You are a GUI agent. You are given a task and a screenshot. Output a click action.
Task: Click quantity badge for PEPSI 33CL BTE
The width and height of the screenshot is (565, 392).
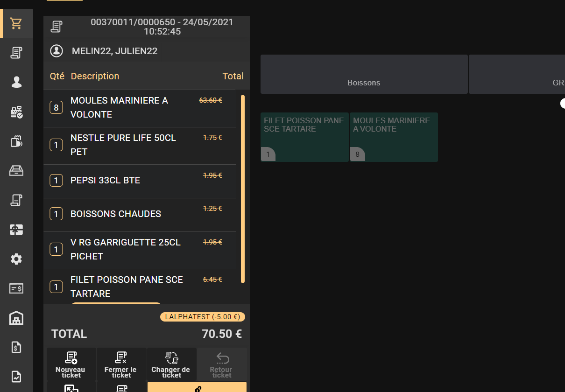[56, 180]
